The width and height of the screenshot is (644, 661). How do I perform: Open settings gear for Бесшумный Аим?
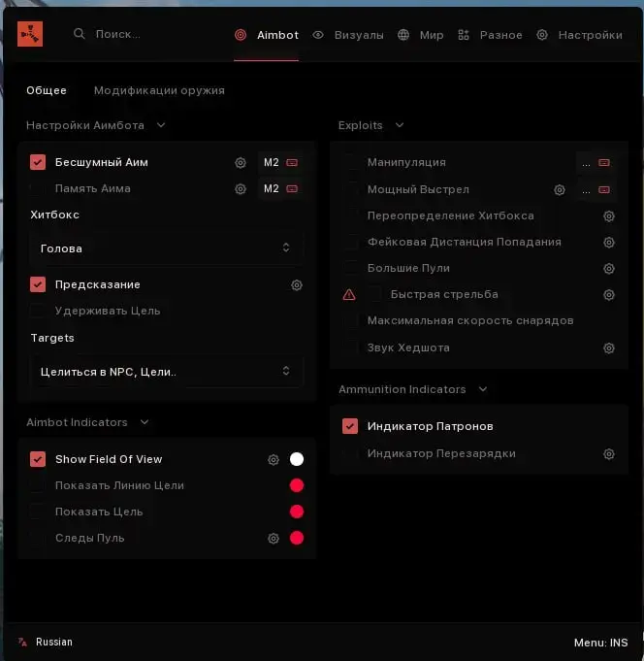click(x=241, y=163)
